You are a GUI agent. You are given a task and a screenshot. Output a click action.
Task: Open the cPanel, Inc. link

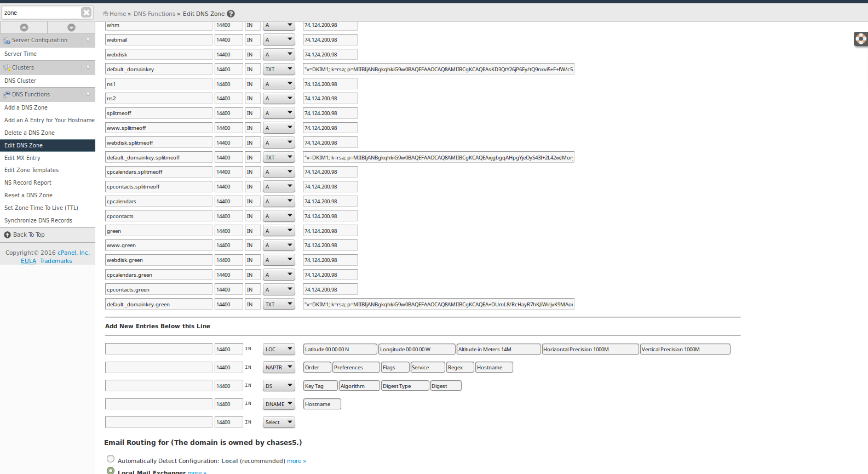pyautogui.click(x=73, y=253)
